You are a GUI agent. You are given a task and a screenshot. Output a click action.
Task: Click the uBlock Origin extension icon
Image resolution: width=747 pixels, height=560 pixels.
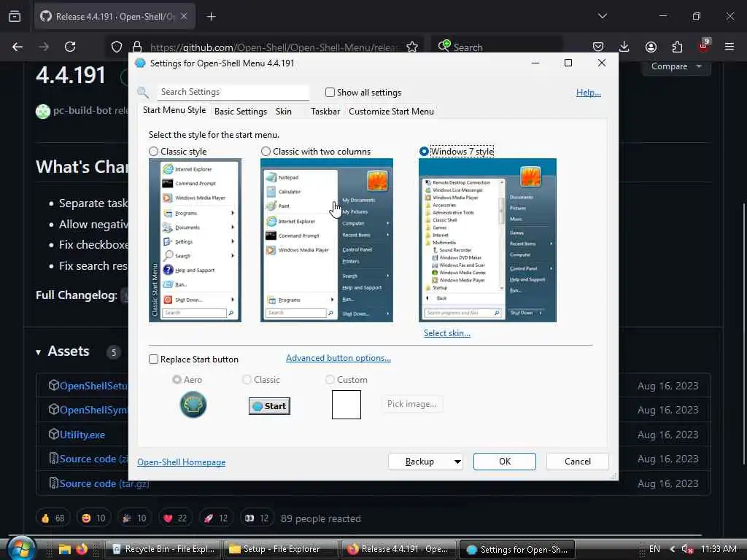(x=704, y=46)
